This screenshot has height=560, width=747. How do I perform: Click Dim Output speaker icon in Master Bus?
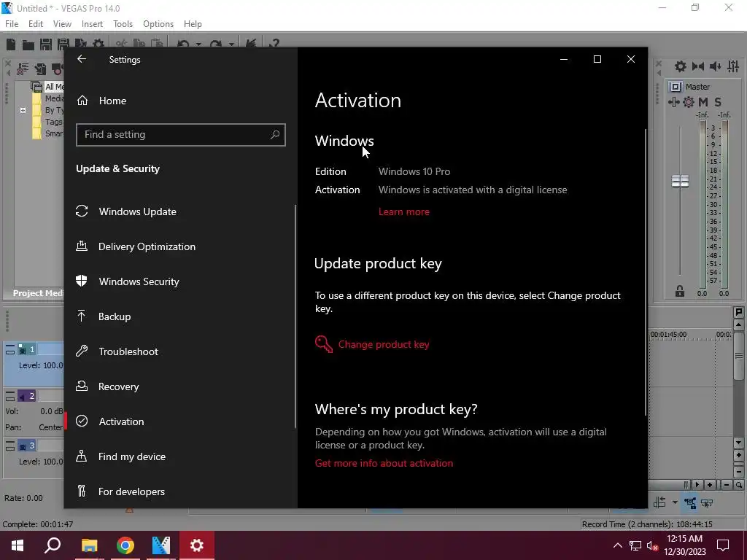click(x=715, y=66)
